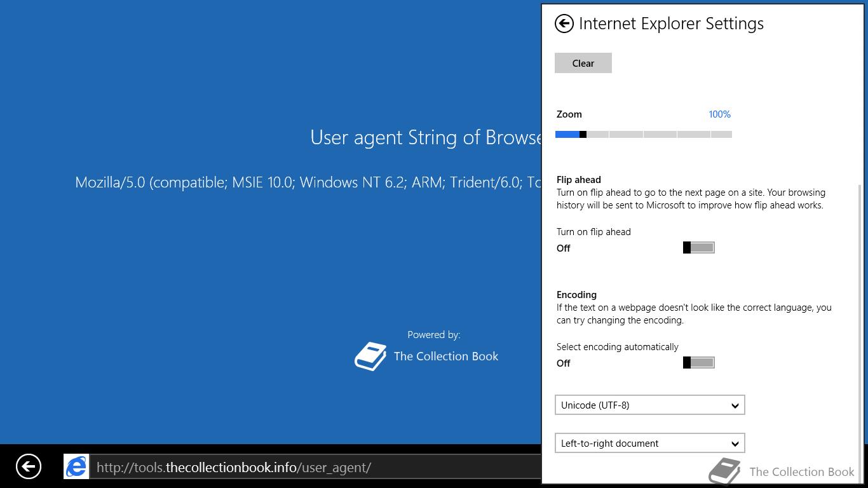This screenshot has height=488, width=868.
Task: Click the Encoding heading
Action: click(x=576, y=295)
